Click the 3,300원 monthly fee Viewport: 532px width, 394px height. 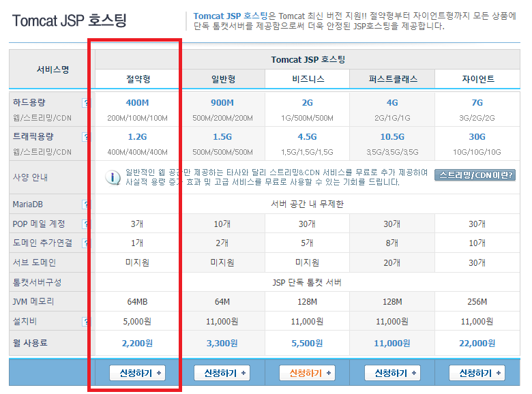pos(222,343)
